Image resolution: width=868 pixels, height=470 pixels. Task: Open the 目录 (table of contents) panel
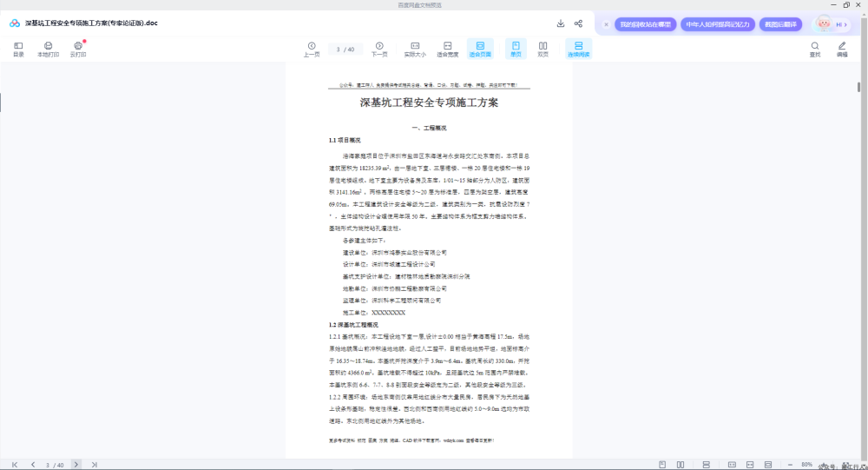18,50
